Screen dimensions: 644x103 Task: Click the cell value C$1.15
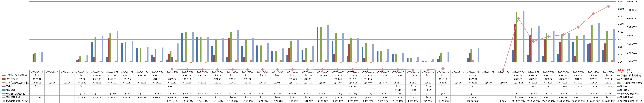click(37, 75)
